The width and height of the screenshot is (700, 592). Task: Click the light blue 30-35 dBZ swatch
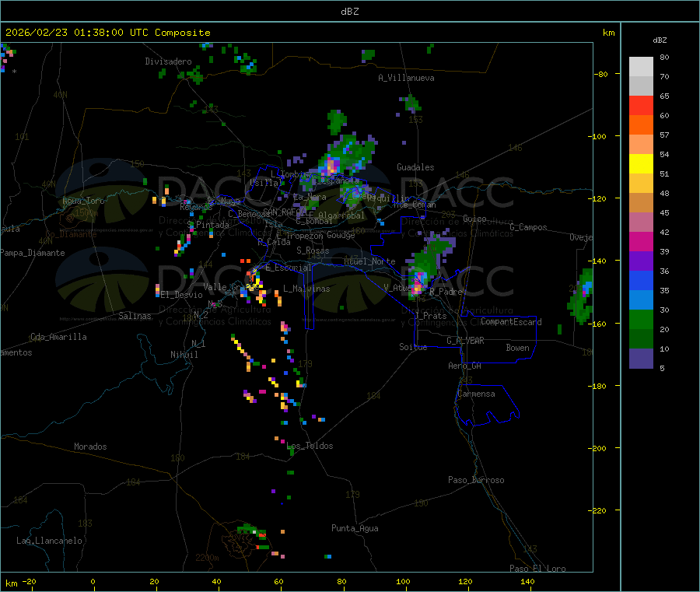(x=641, y=300)
